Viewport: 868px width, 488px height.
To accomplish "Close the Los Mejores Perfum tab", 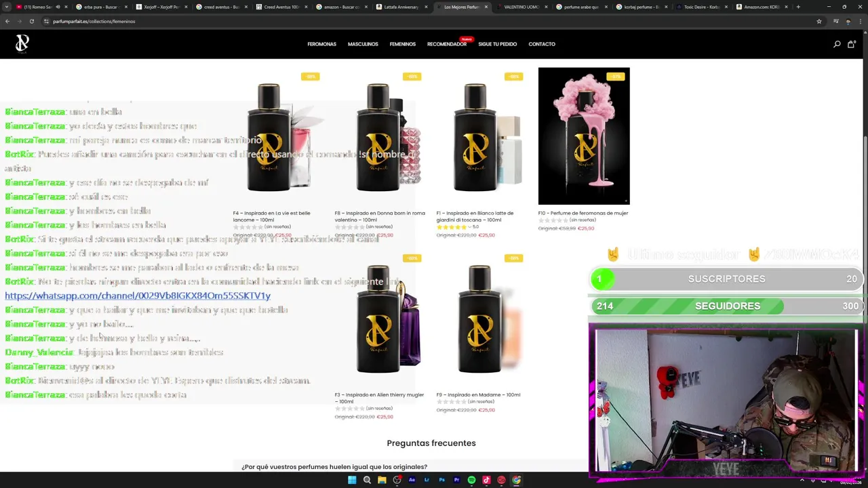I will [486, 7].
